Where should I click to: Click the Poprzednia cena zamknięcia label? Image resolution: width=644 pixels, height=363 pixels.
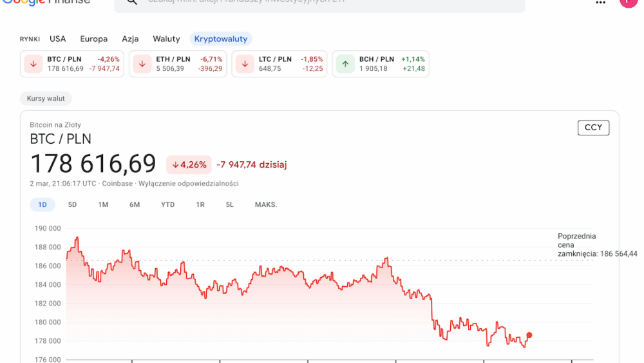(598, 245)
